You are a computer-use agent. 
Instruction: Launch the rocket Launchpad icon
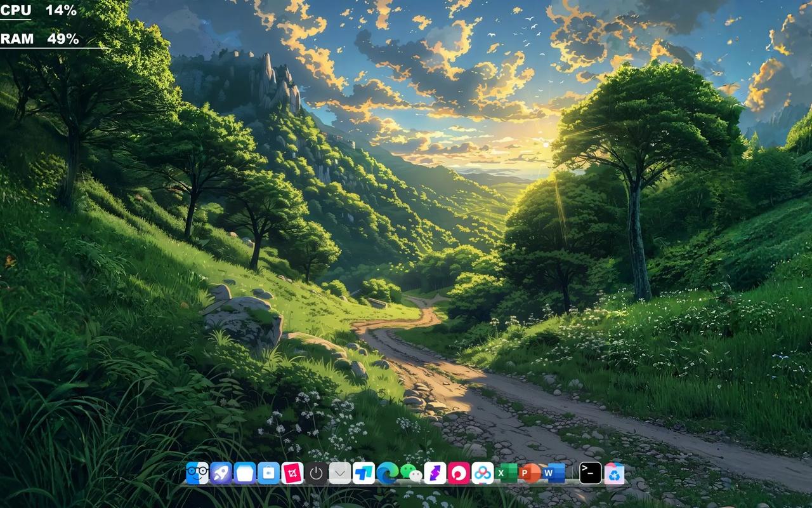point(221,473)
